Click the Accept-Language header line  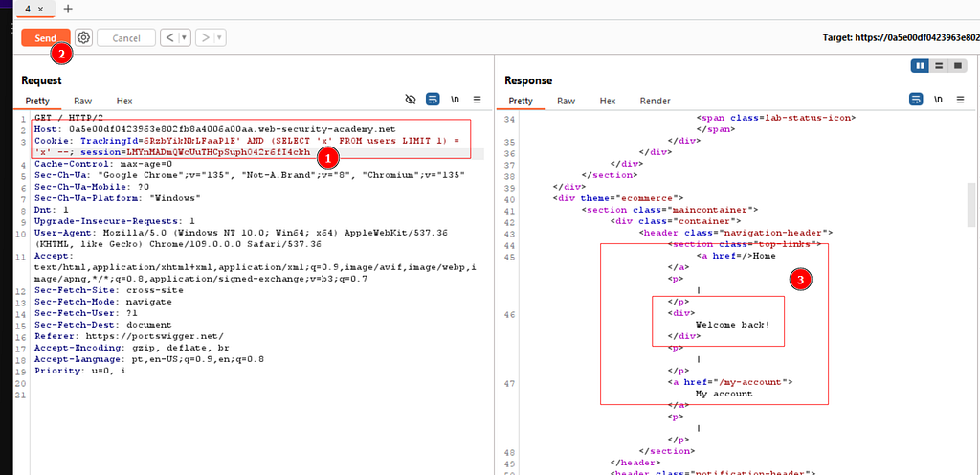click(149, 359)
